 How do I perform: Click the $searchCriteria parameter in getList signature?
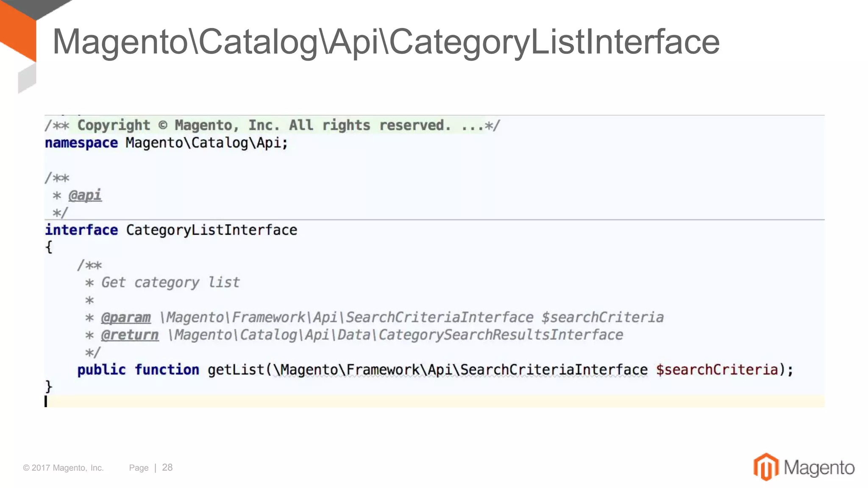pyautogui.click(x=717, y=370)
